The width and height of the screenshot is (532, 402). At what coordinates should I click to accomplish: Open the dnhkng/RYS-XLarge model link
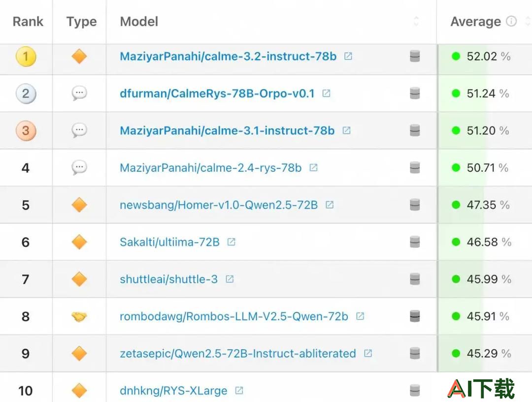173,391
